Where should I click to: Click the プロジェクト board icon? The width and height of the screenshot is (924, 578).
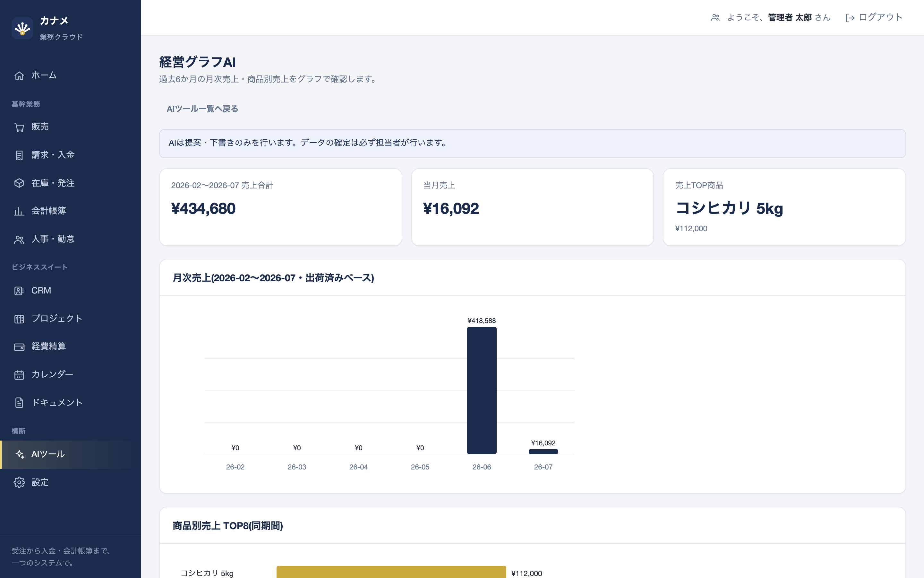click(x=19, y=319)
